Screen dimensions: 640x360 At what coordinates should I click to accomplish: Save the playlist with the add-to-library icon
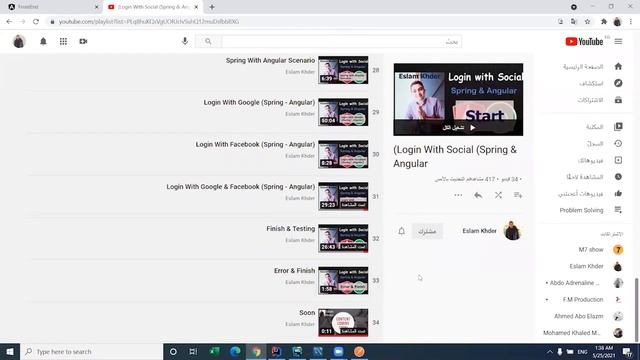click(x=518, y=195)
